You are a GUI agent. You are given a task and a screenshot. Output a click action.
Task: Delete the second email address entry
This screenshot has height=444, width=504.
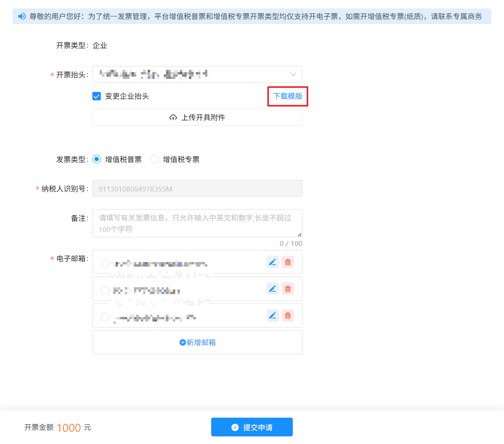point(288,289)
